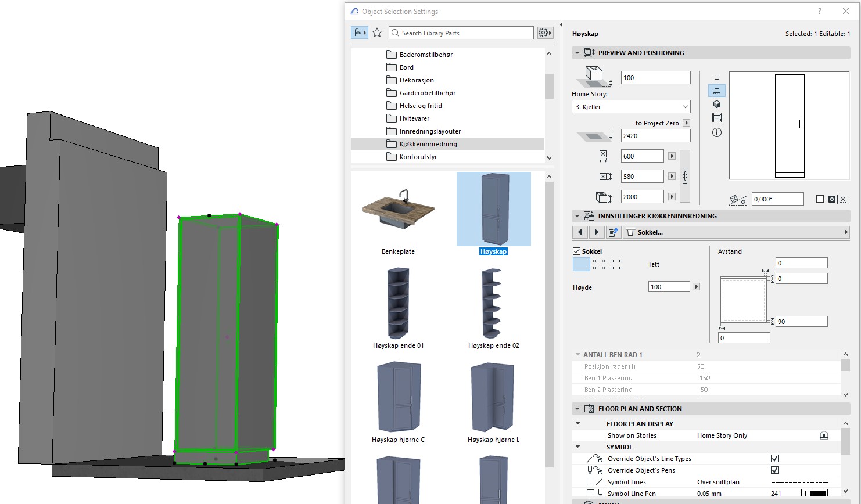Click the Favorites star icon
The image size is (861, 504).
[377, 33]
